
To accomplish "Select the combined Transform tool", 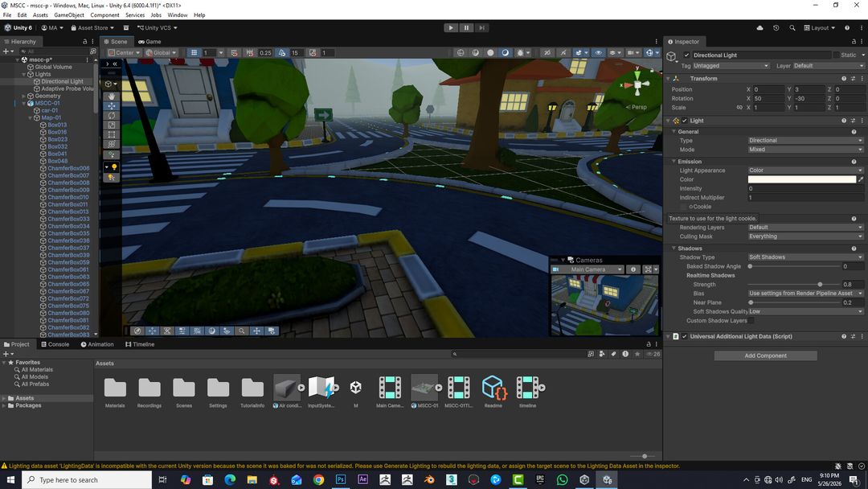I will coord(111,143).
